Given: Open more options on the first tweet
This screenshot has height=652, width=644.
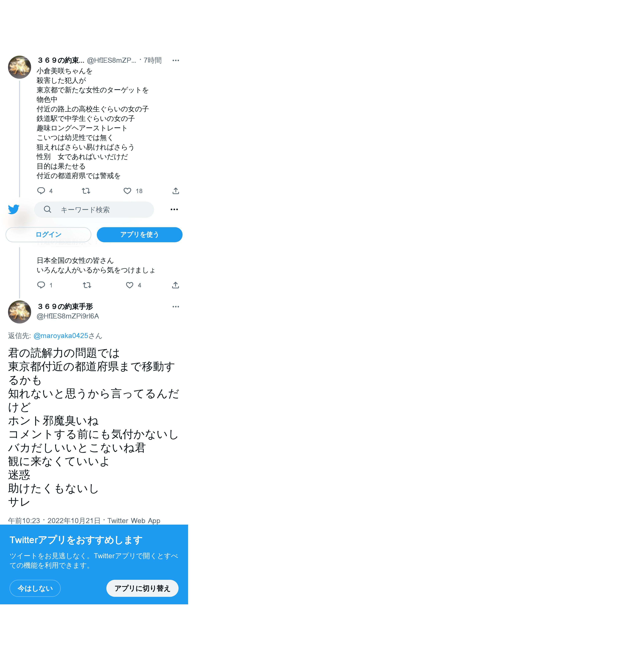Looking at the screenshot, I should coord(176,60).
